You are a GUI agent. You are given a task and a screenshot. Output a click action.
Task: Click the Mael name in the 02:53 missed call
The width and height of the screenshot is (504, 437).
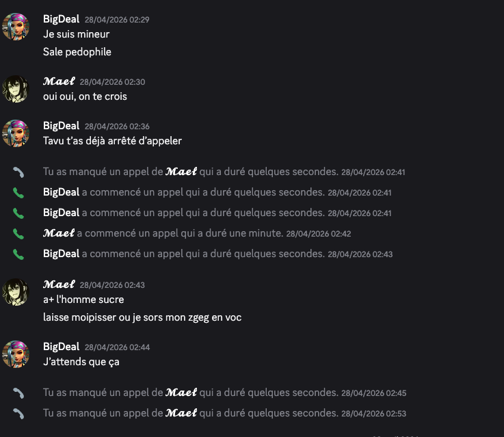coord(181,413)
